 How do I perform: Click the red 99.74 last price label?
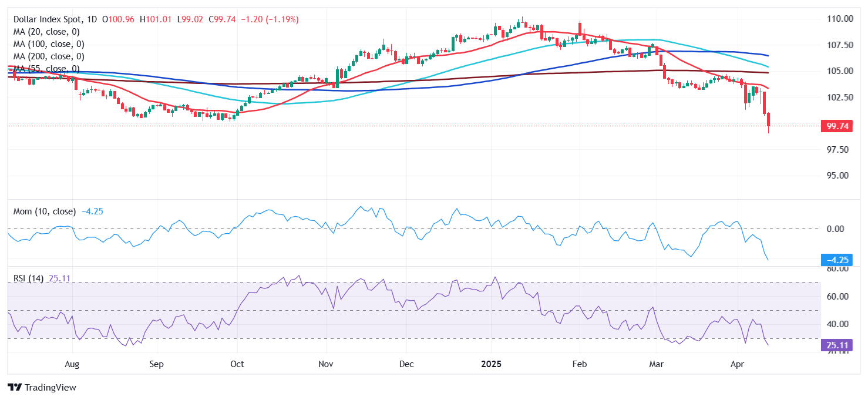[837, 125]
